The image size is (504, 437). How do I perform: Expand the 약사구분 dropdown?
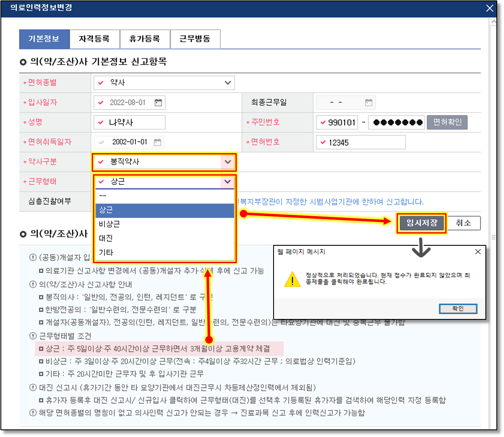[228, 162]
